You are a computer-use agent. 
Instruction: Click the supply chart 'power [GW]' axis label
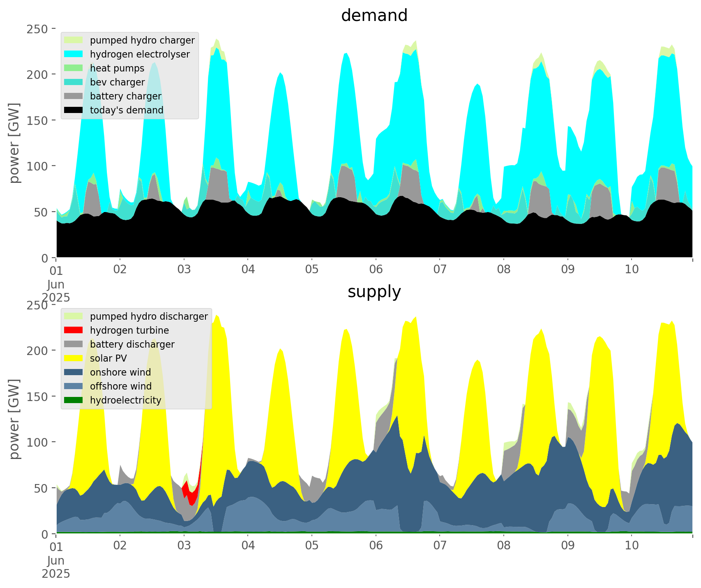14,419
